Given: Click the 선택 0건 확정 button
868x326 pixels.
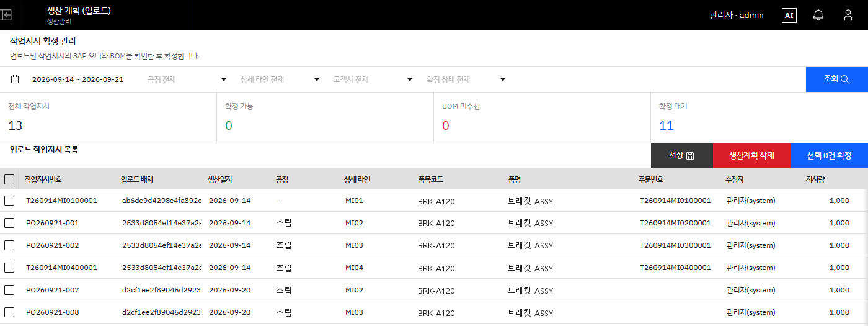Looking at the screenshot, I should point(829,156).
